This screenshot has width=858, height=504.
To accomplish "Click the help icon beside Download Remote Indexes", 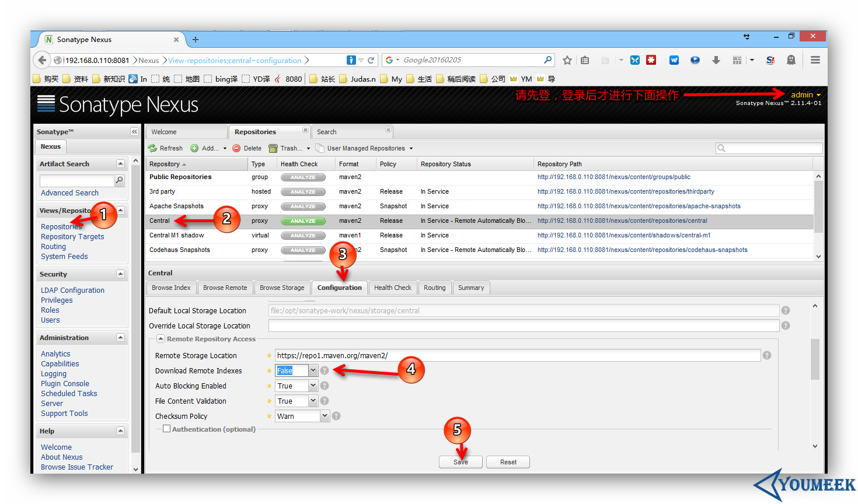I will pos(325,370).
